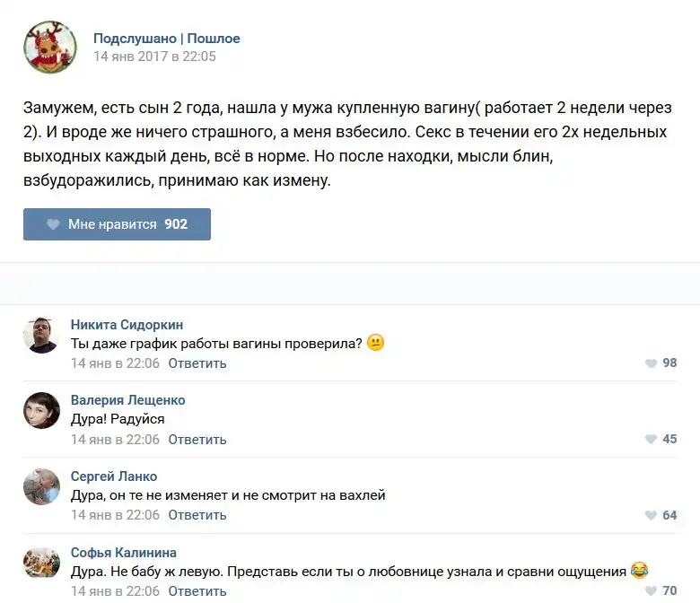The width and height of the screenshot is (700, 603).
Task: Open Никита Сидоркин's profile name link
Action: [127, 325]
